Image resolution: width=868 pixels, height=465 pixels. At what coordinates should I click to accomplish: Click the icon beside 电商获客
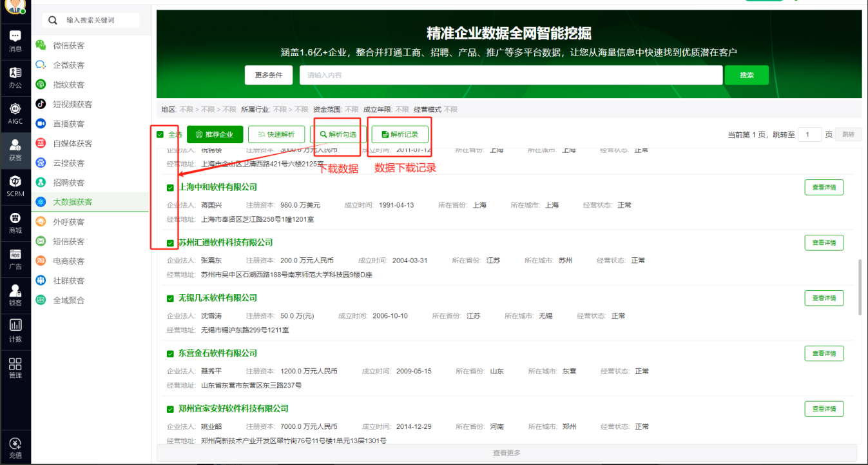(x=41, y=261)
